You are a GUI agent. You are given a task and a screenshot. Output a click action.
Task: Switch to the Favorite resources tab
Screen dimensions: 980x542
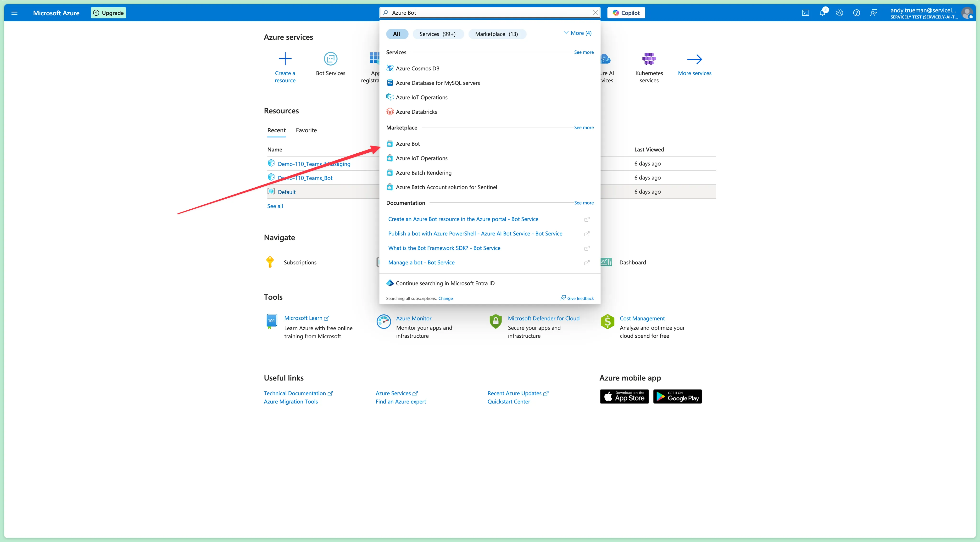coord(306,130)
